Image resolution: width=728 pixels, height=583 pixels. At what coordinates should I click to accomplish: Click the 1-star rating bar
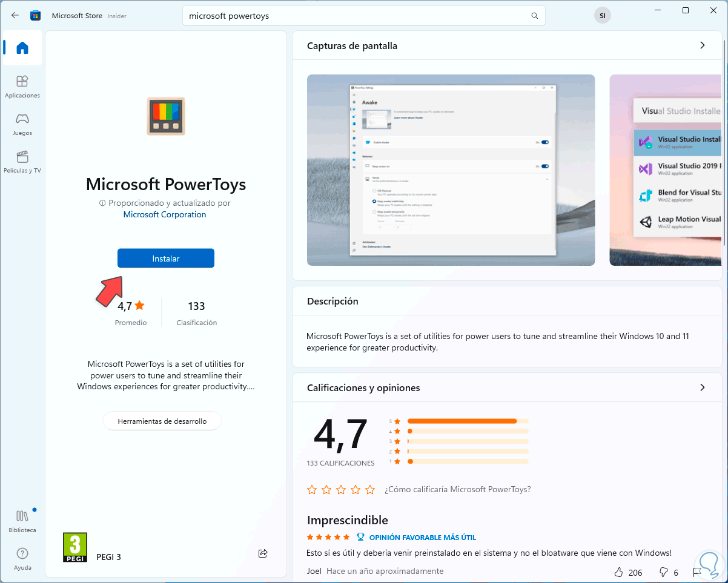pyautogui.click(x=468, y=461)
